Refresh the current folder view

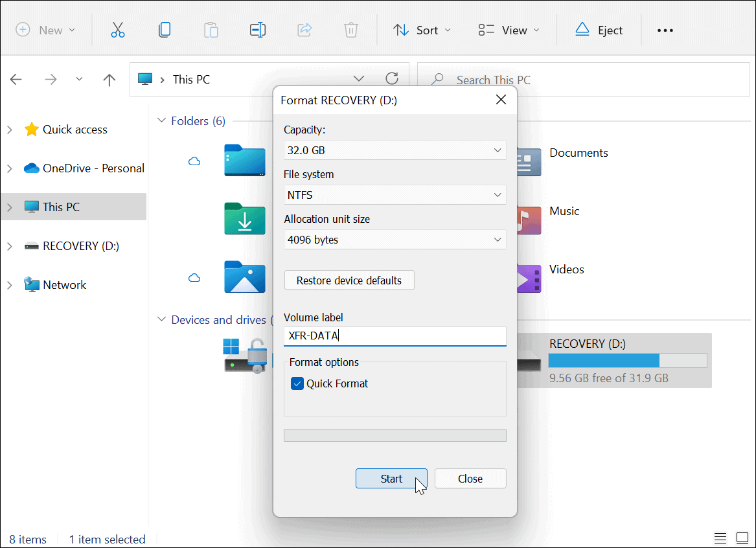[x=392, y=78]
